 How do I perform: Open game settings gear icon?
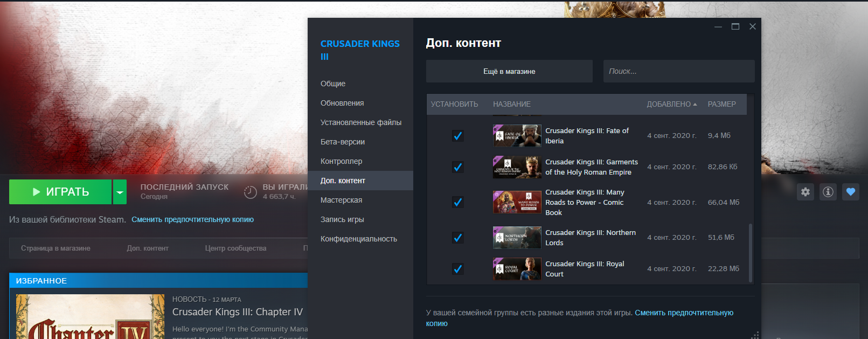[x=805, y=192]
